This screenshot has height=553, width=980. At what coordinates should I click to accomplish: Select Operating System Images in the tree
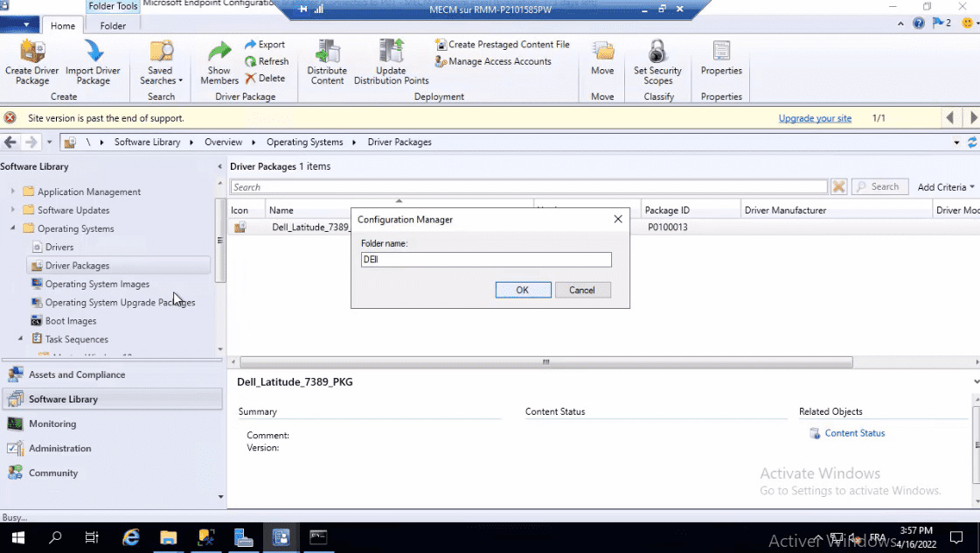pyautogui.click(x=97, y=284)
